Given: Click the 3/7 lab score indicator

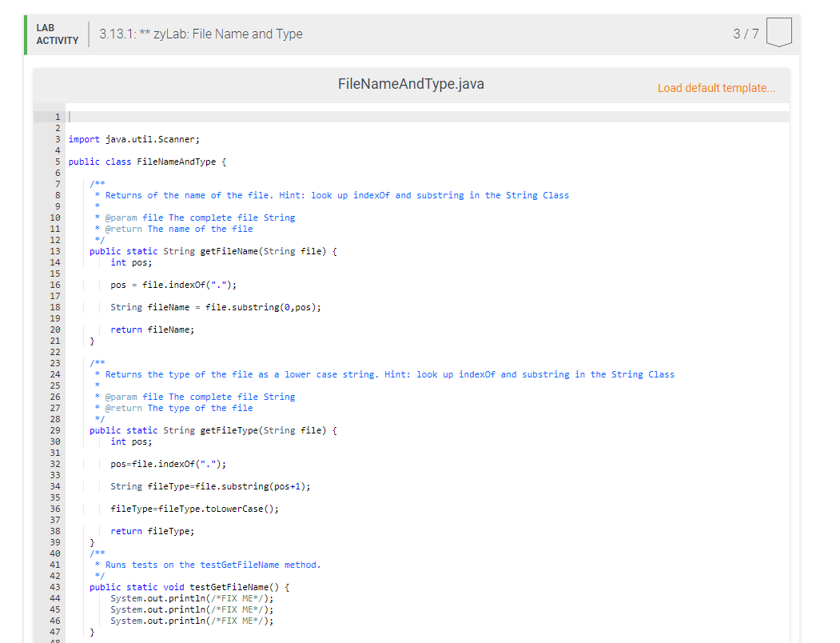Looking at the screenshot, I should (x=744, y=33).
